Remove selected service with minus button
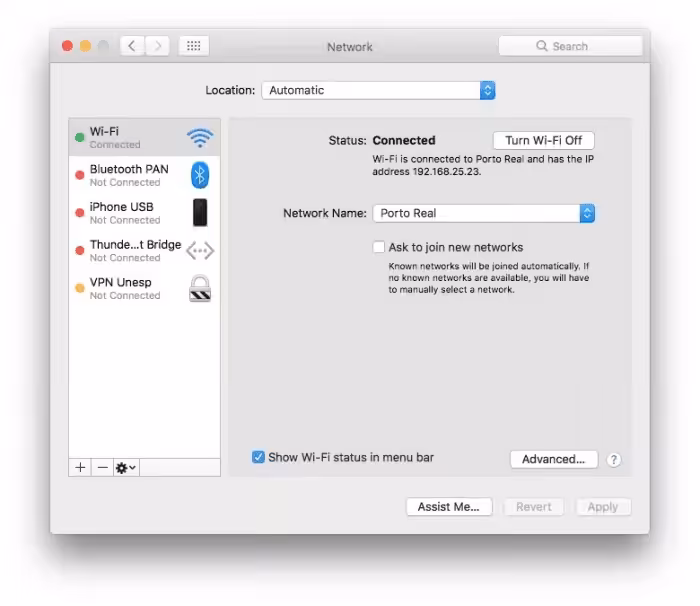 (102, 468)
